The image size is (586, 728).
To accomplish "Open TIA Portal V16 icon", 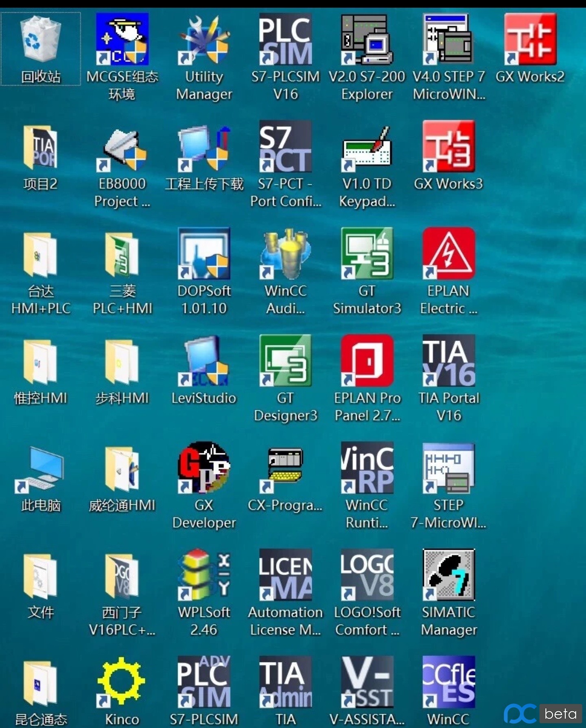I will point(448,360).
